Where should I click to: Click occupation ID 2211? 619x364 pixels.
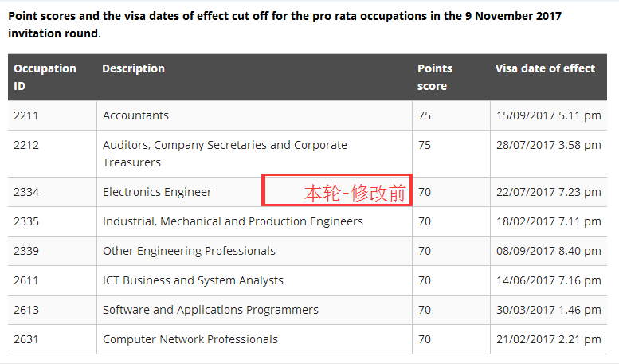25,115
